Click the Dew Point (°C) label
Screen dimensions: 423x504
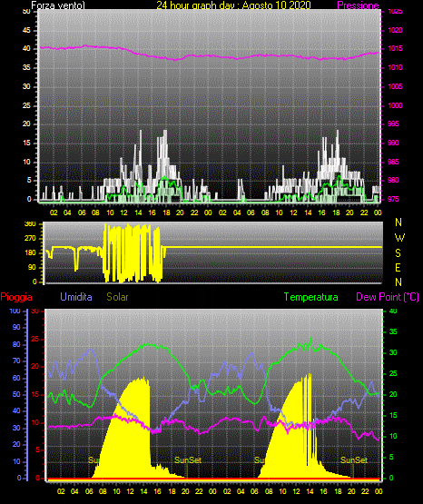[388, 297]
